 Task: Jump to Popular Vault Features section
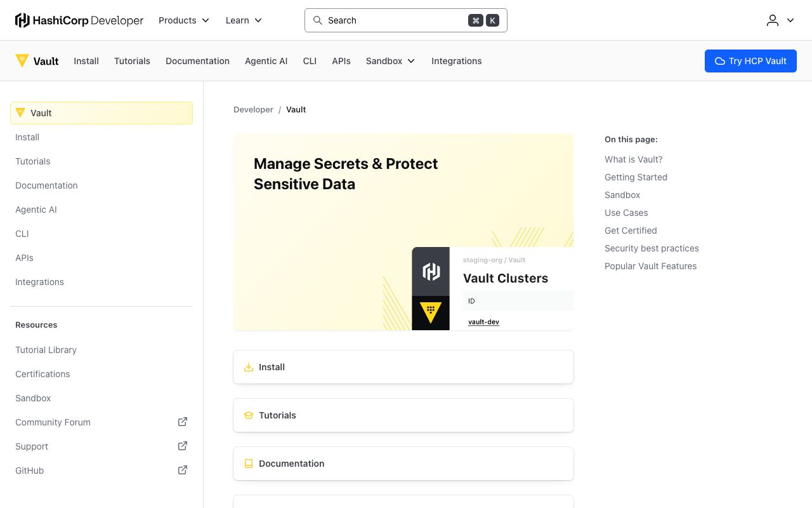coord(650,266)
